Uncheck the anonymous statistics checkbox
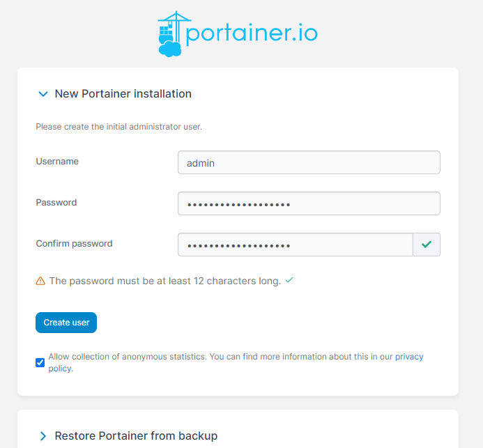483x448 pixels. click(40, 362)
